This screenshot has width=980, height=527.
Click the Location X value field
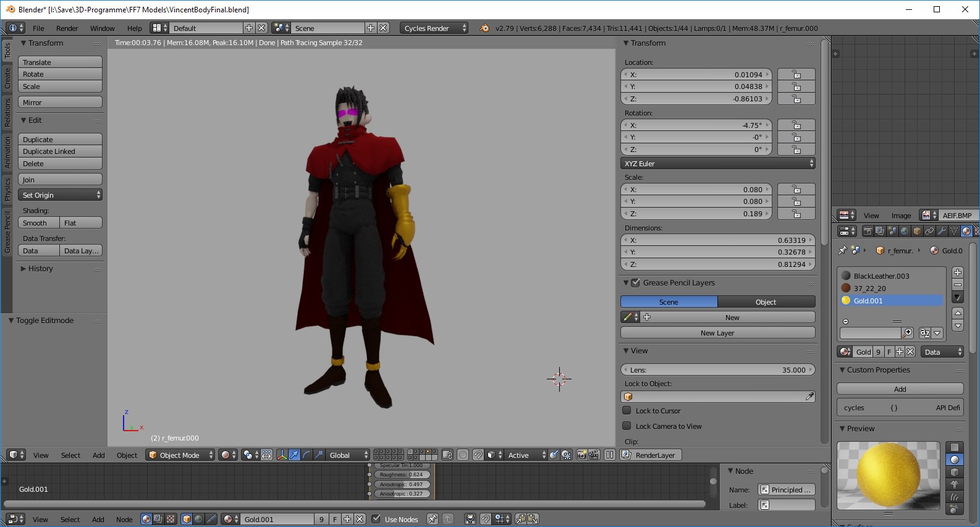[696, 75]
